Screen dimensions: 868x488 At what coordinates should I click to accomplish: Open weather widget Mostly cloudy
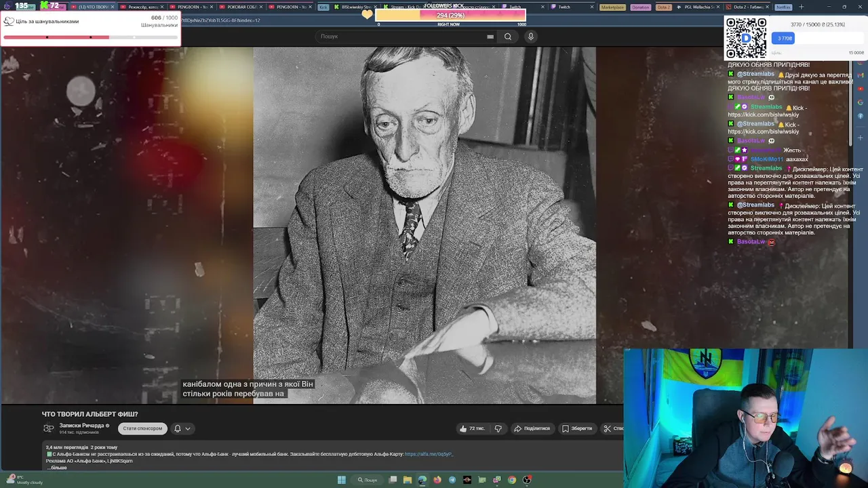pos(25,480)
